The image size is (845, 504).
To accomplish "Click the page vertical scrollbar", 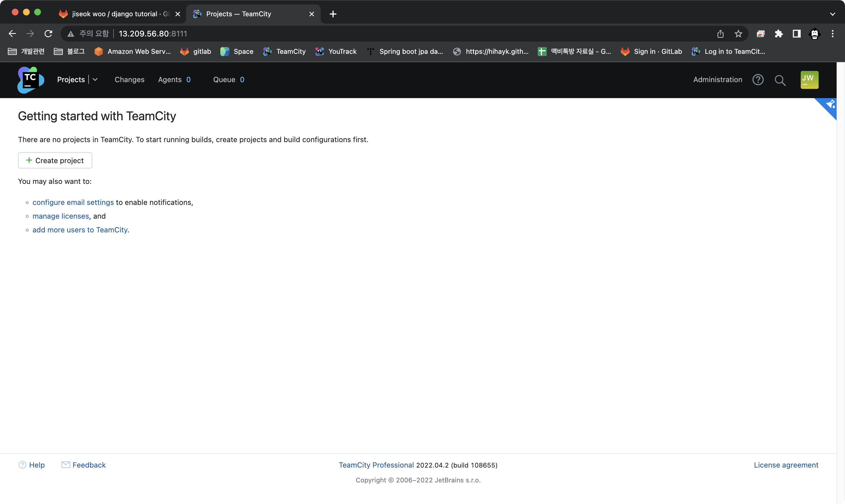I will 841,283.
